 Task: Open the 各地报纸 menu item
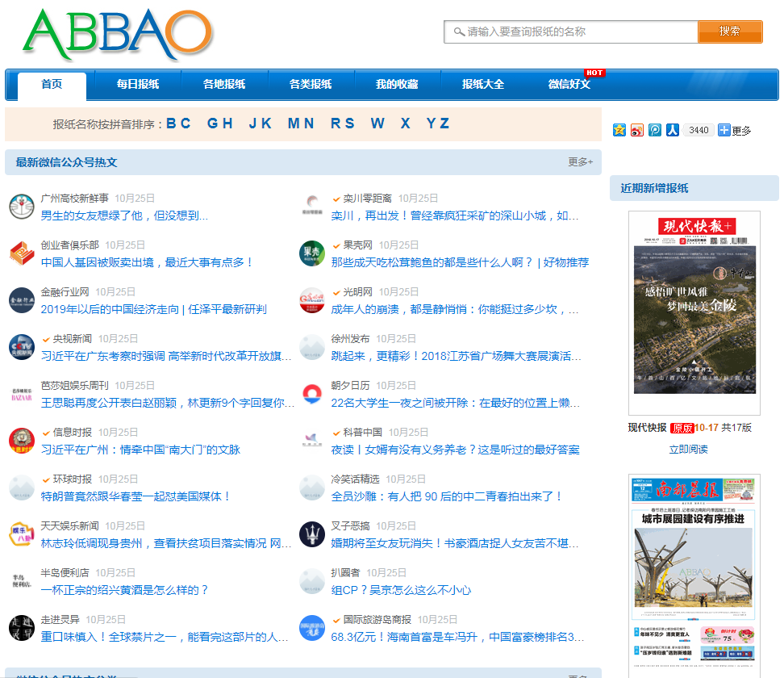(x=224, y=85)
